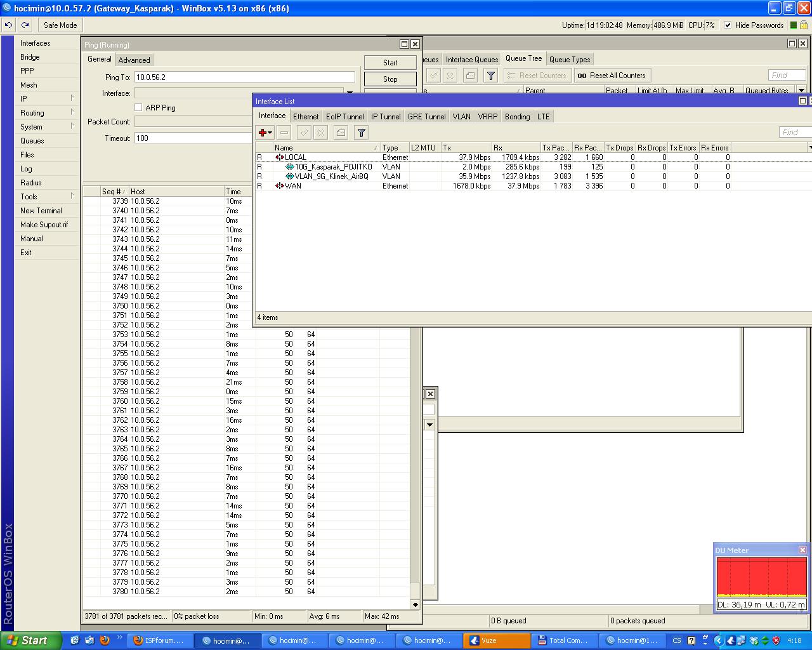812x650 pixels.
Task: Open the Total Commander taskbar item
Action: click(x=564, y=640)
